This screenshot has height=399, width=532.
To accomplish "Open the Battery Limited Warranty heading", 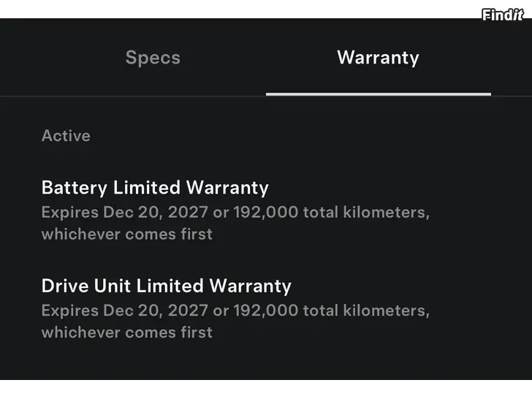I will [x=155, y=188].
